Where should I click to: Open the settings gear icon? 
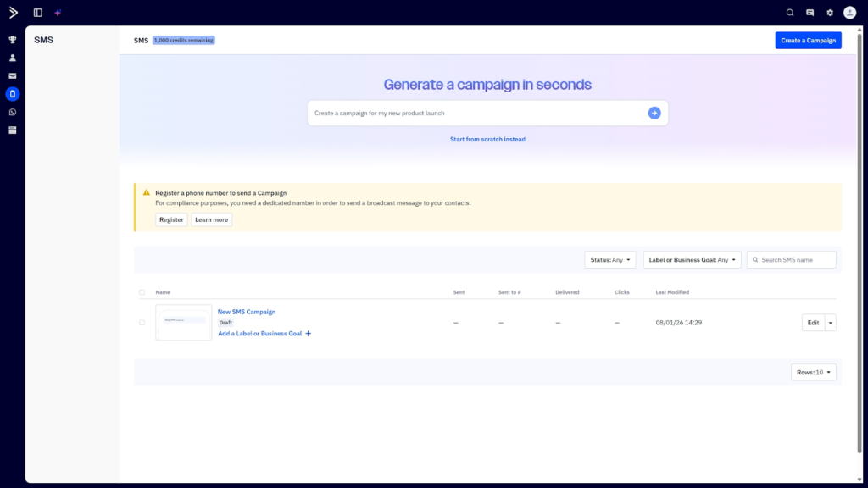[830, 13]
